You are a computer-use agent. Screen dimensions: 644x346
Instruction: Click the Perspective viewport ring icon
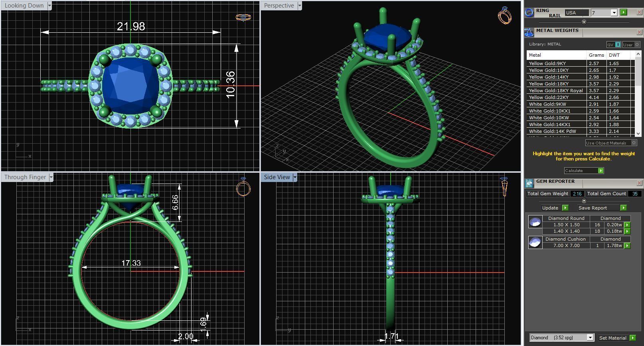tap(505, 16)
